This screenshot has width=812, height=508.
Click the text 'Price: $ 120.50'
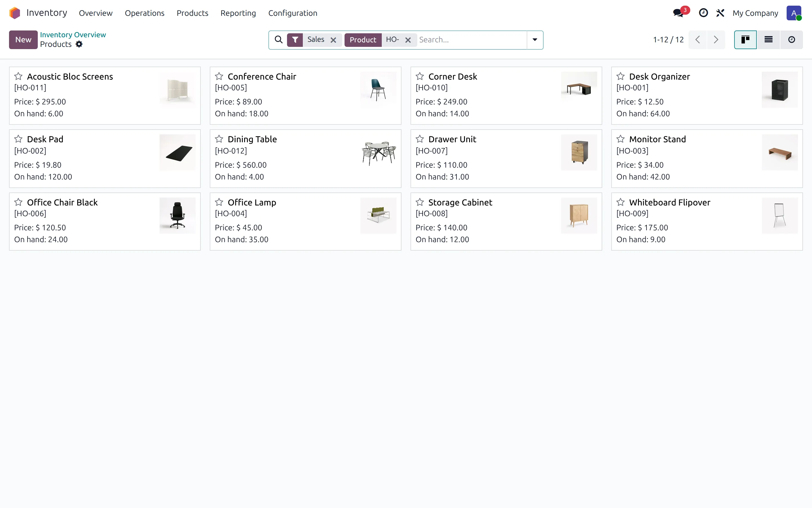(40, 227)
